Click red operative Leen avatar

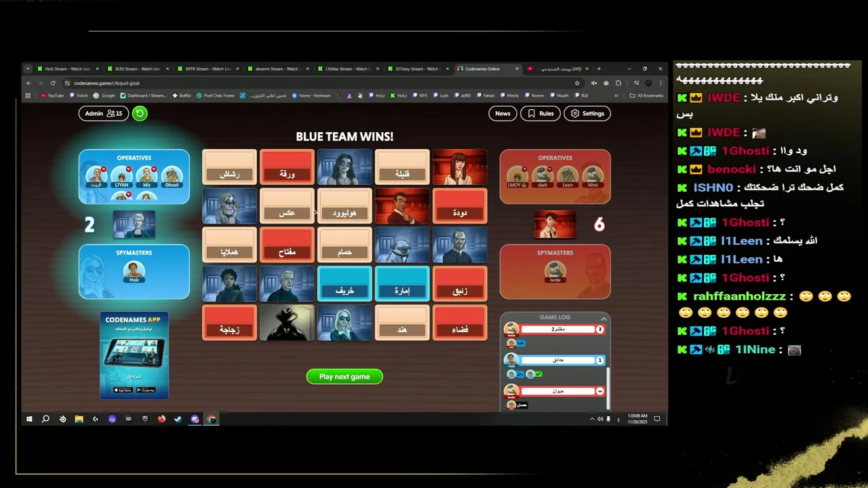click(568, 176)
